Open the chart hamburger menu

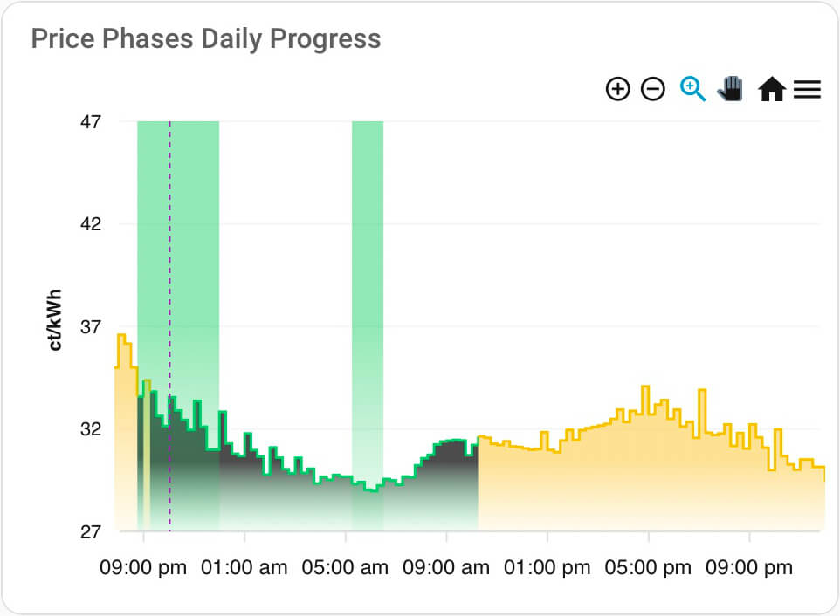[x=807, y=89]
